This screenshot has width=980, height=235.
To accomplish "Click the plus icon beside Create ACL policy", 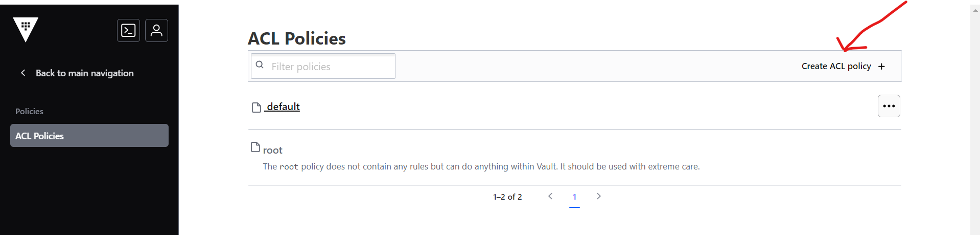I will click(x=881, y=67).
